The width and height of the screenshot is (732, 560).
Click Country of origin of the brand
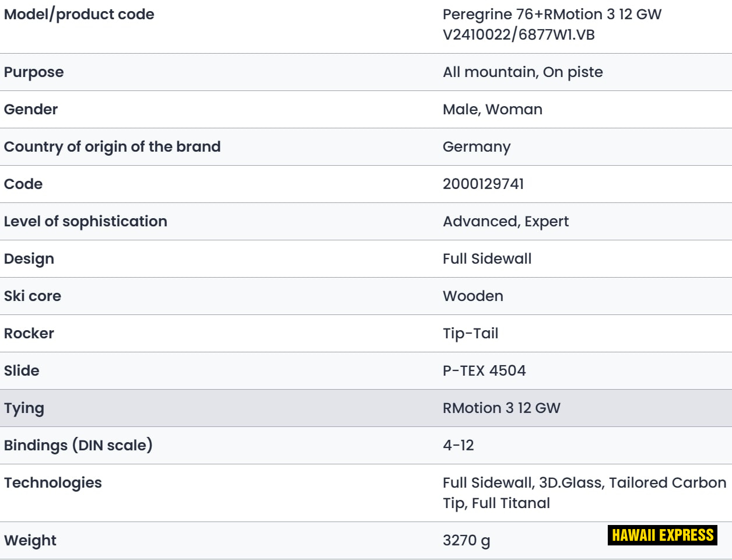coord(112,147)
